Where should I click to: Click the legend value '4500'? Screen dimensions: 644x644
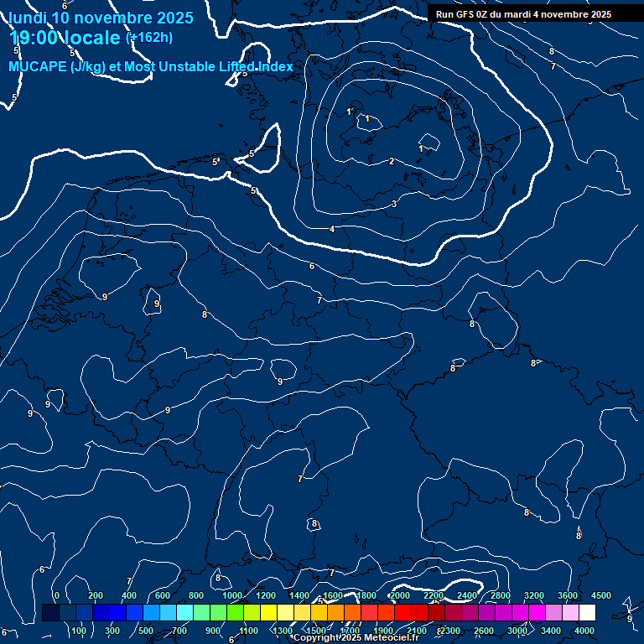pyautogui.click(x=601, y=595)
